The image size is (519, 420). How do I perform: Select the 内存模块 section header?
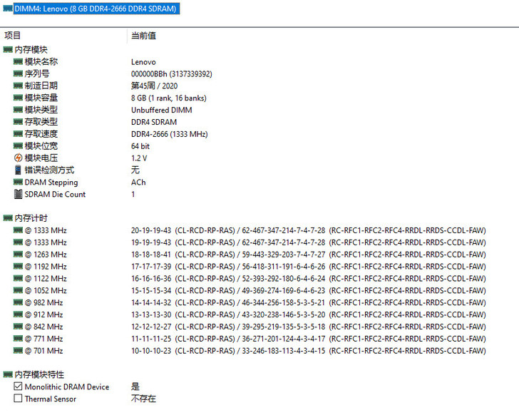click(31, 50)
